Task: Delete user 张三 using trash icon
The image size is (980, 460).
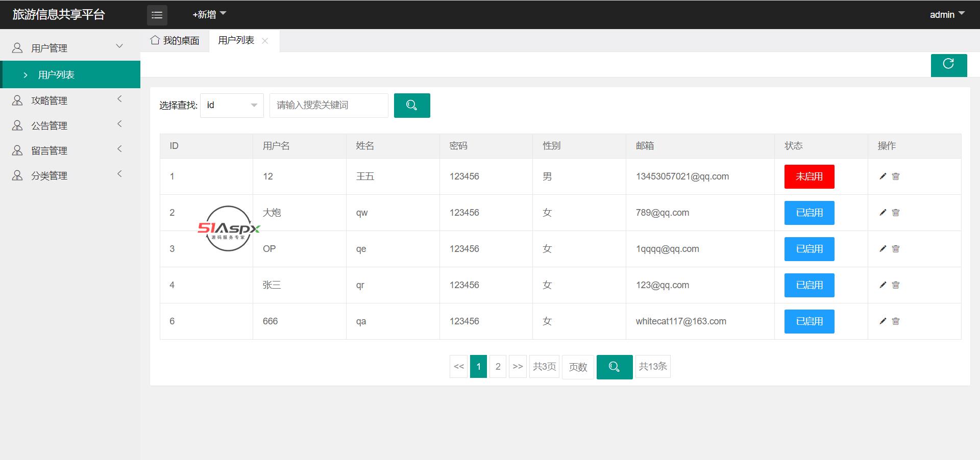Action: (895, 285)
